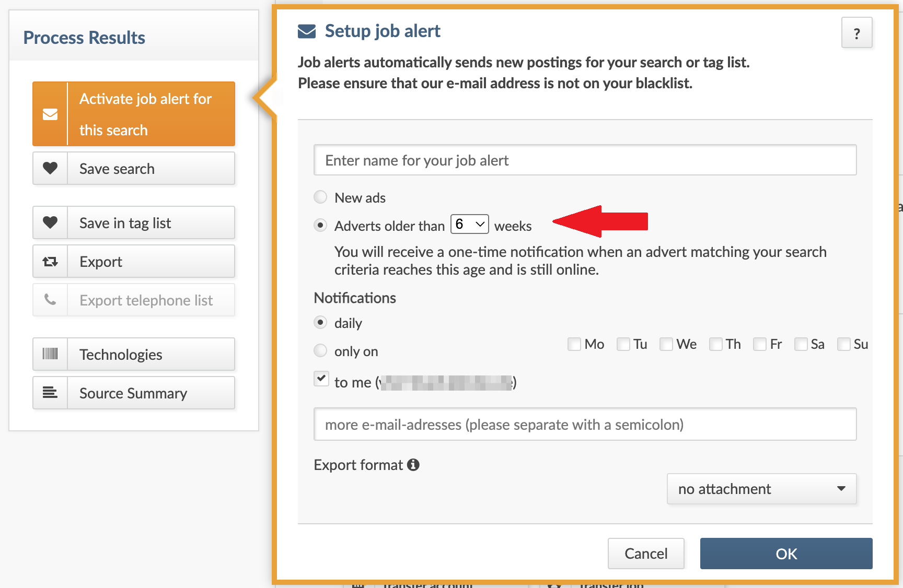The image size is (903, 588).
Task: Choose daily notifications radio button
Action: (x=320, y=322)
